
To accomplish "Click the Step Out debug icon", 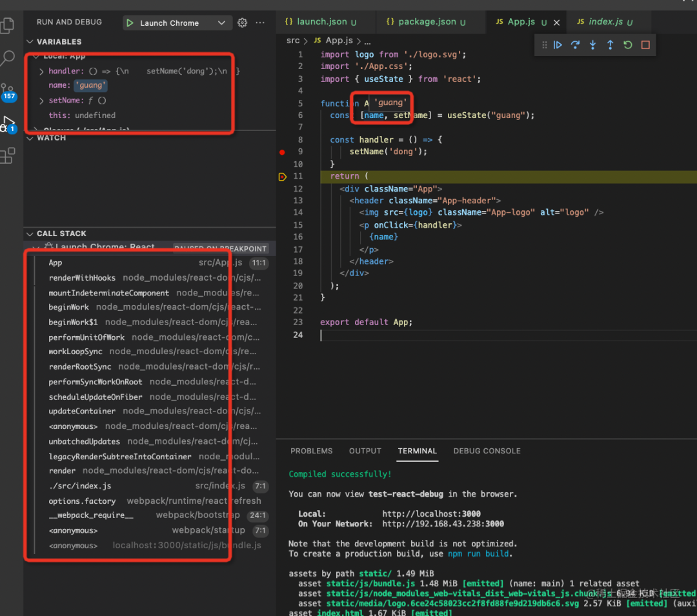I will [x=610, y=45].
